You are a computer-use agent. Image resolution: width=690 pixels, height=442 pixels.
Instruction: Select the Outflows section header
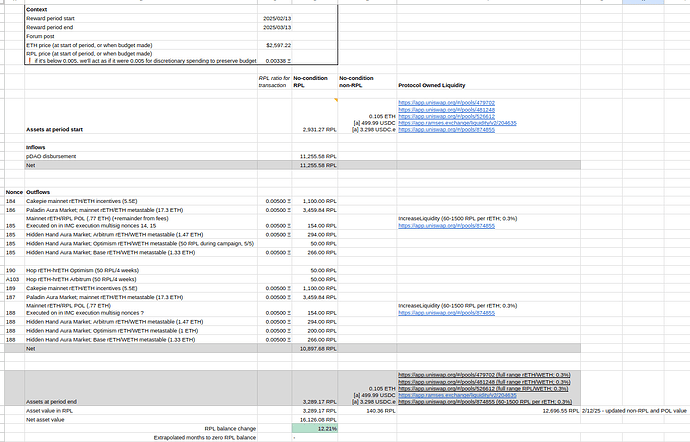coord(141,192)
